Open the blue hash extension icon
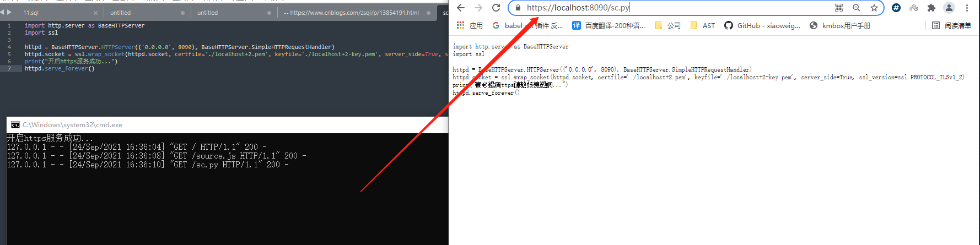980x245 pixels. [896, 8]
